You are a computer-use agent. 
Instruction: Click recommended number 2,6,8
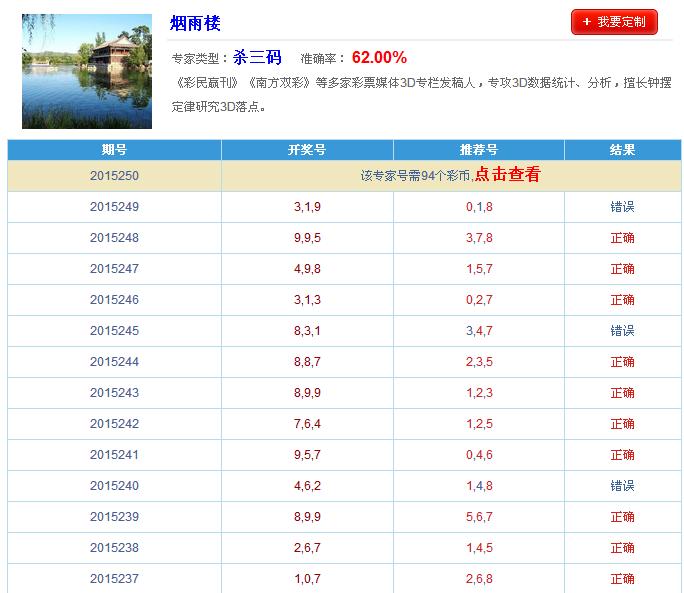[x=479, y=579]
